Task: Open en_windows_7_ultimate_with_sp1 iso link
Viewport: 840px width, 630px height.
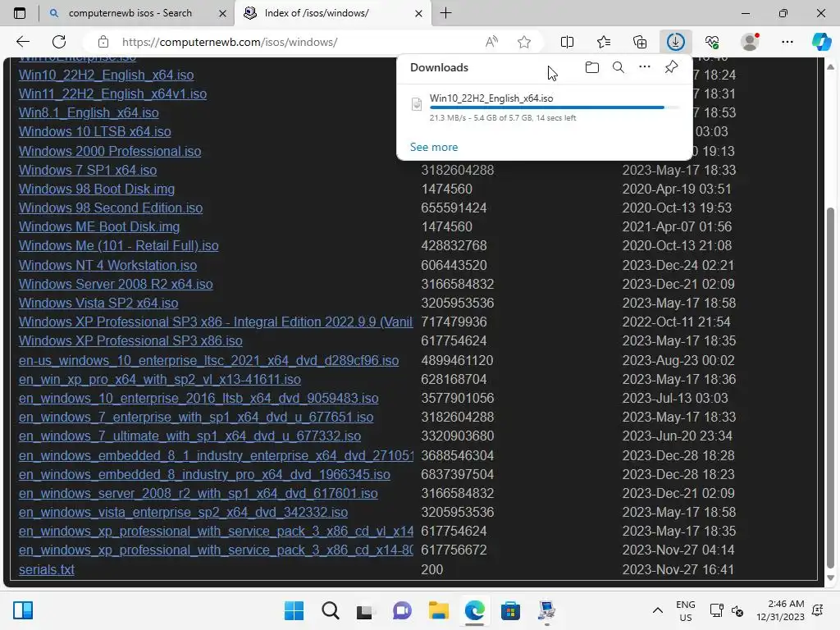Action: pyautogui.click(x=189, y=436)
